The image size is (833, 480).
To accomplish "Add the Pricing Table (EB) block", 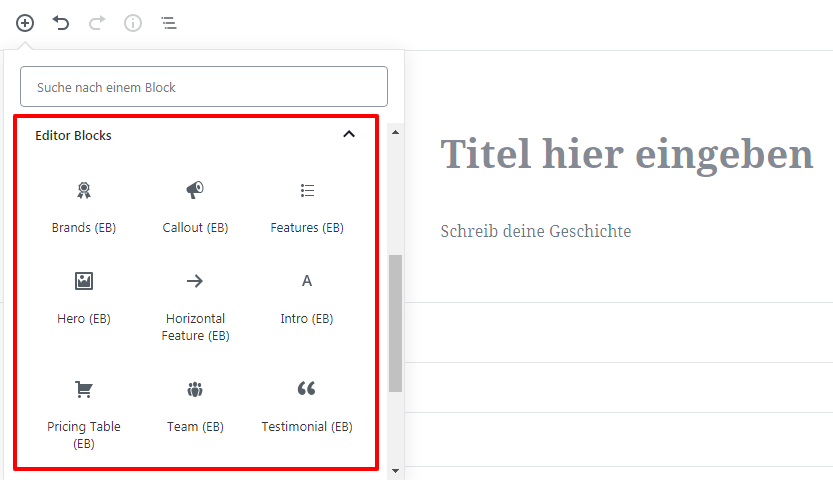I will (x=84, y=414).
